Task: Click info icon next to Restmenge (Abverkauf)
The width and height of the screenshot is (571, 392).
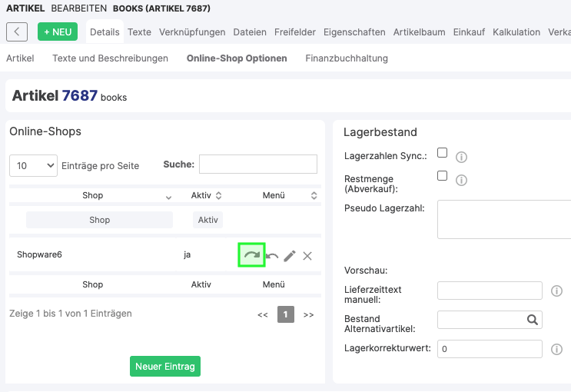Action: tap(462, 181)
